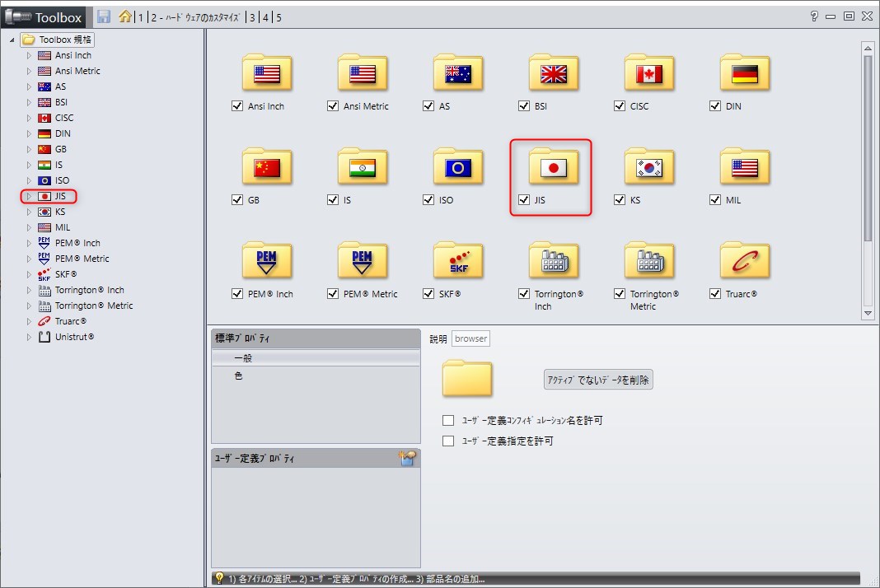Open the Torrington Metric folder icon
The width and height of the screenshot is (880, 588).
(x=649, y=262)
